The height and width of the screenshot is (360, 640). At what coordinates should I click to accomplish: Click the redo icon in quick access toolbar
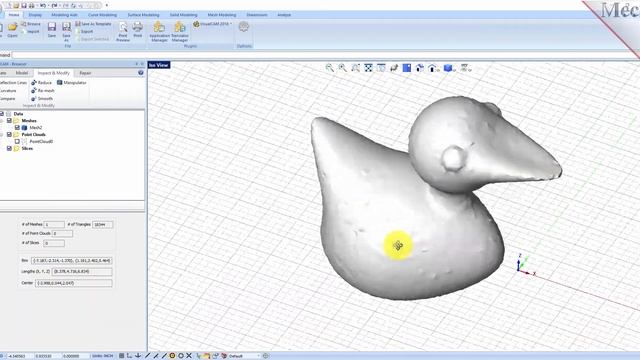coord(54,5)
